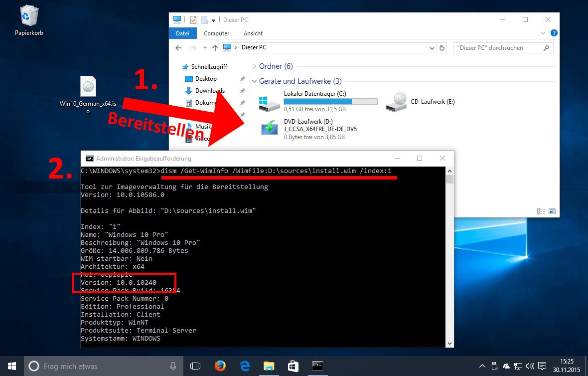Collapse the Geräte und Laufwerke section

[255, 81]
